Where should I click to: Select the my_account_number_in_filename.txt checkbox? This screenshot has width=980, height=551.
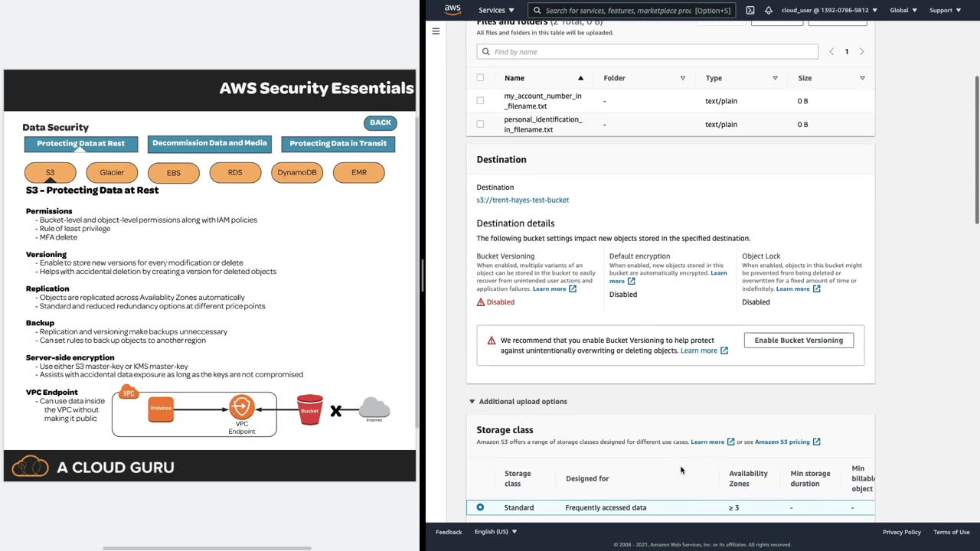click(480, 100)
